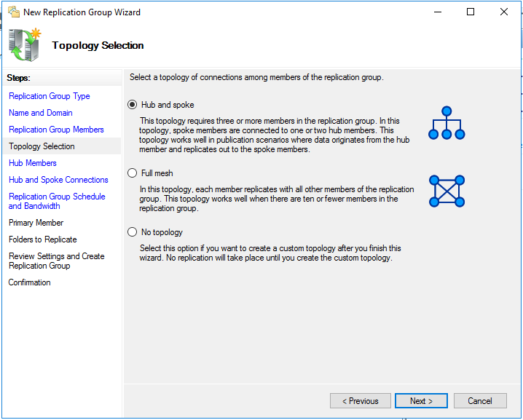Select the Topology Selection step

[42, 146]
